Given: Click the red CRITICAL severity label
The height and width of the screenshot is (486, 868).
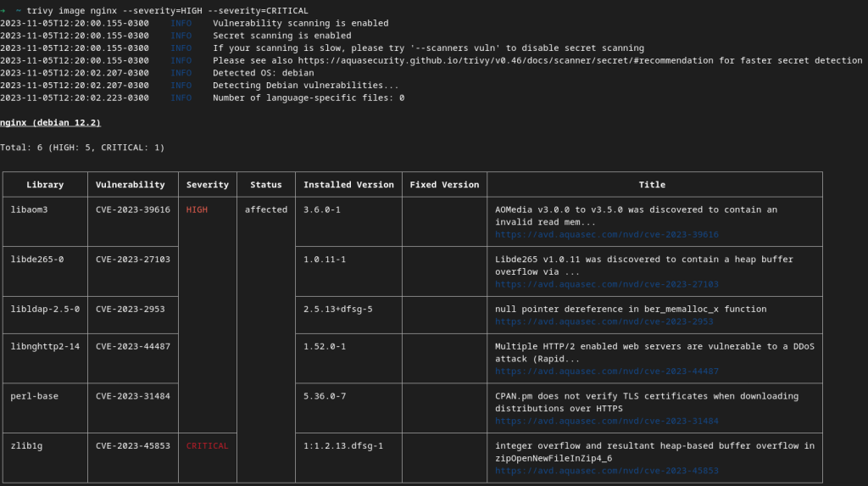Looking at the screenshot, I should 208,446.
